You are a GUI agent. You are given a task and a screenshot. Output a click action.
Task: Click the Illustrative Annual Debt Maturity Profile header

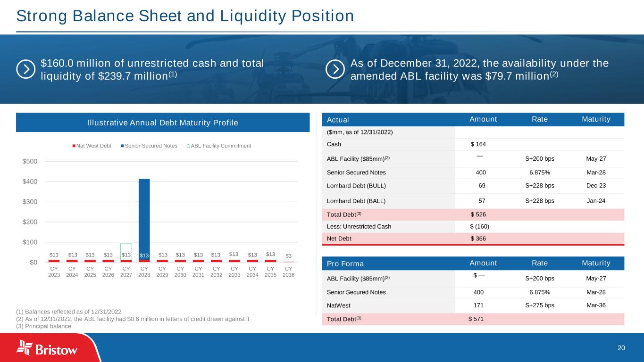pyautogui.click(x=163, y=123)
